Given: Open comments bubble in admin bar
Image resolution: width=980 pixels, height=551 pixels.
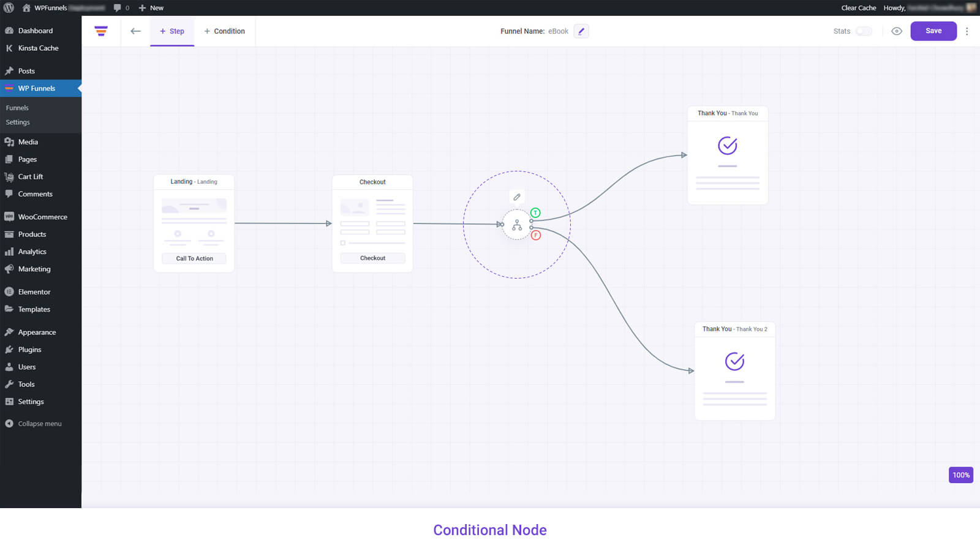Looking at the screenshot, I should [121, 8].
